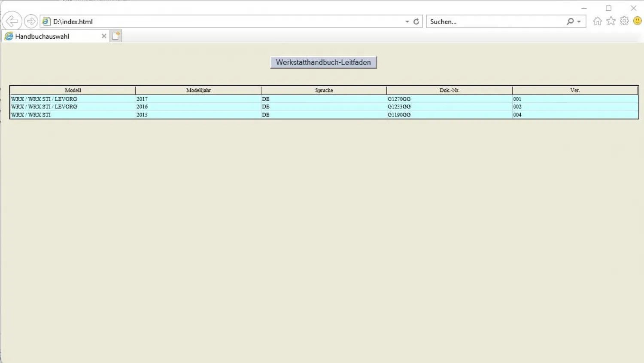Open the Home icon
Screen dimensions: 644x363
597,21
